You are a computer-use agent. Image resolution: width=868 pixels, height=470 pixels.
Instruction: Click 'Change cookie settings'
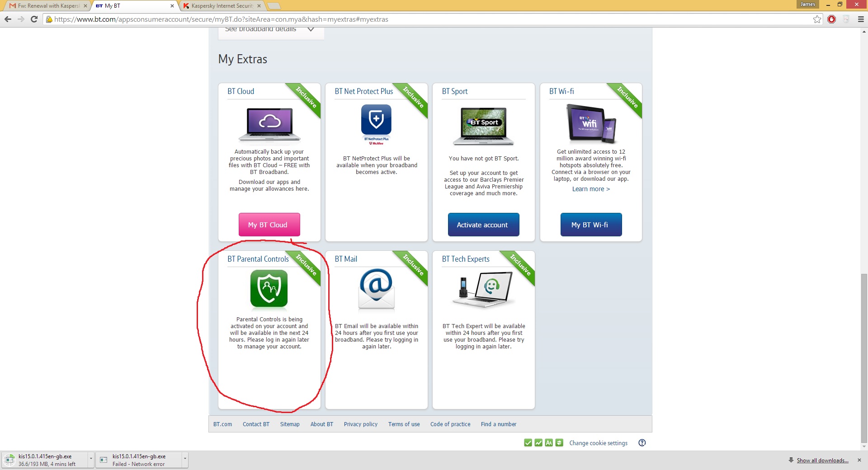598,443
